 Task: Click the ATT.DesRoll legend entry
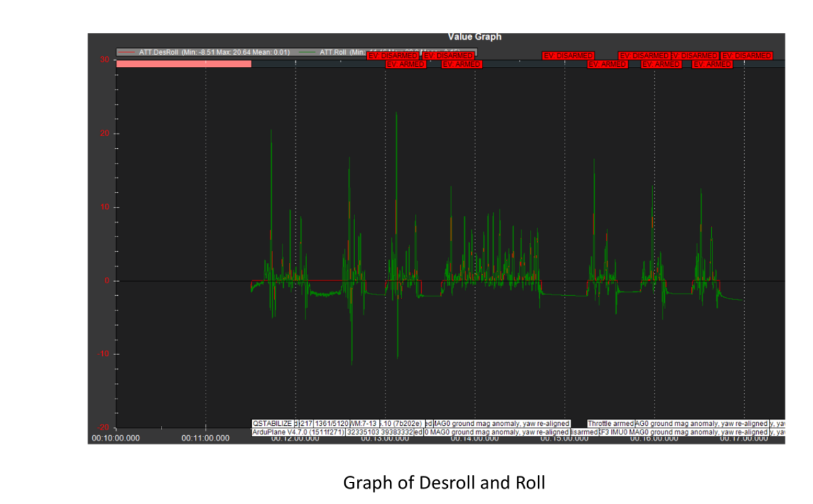click(203, 52)
